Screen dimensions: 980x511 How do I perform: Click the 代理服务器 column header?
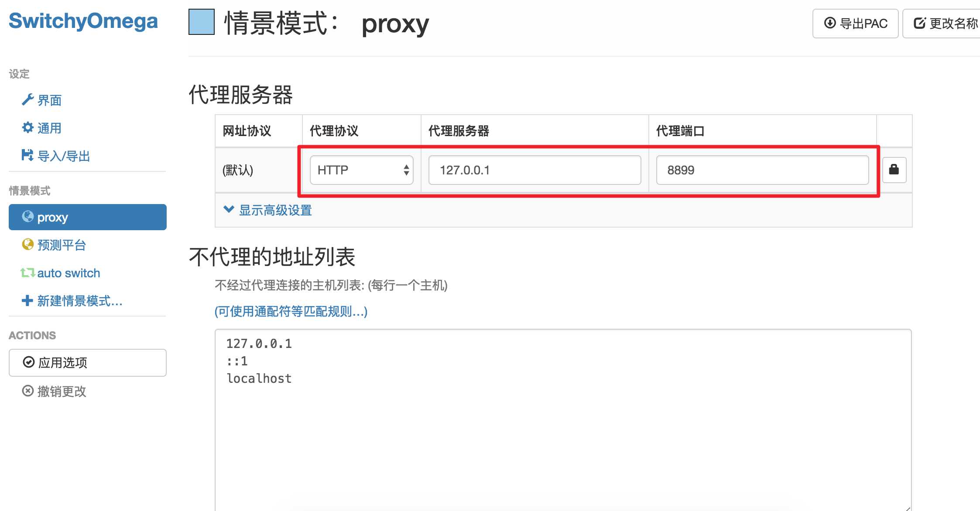(x=459, y=131)
